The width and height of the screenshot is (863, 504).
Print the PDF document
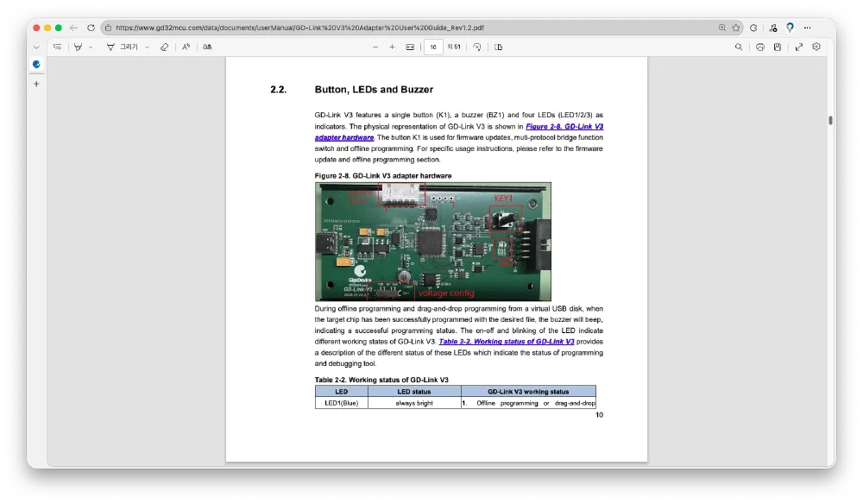(760, 47)
